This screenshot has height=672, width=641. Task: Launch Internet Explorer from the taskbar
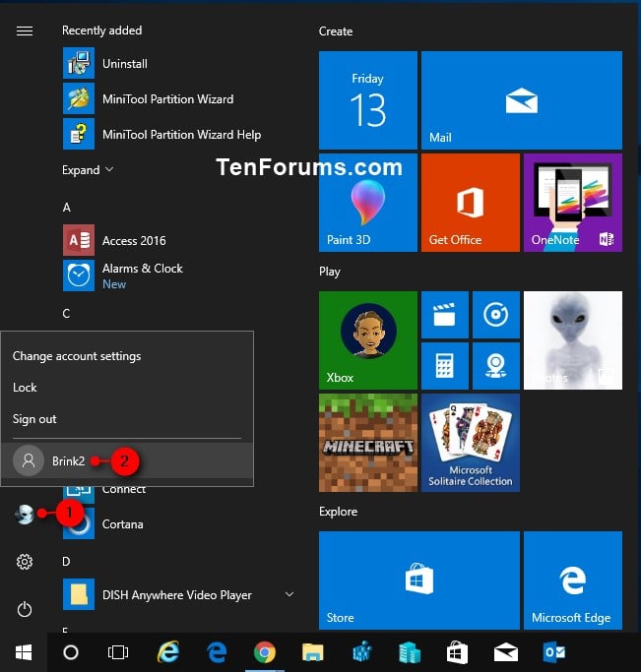point(168,652)
